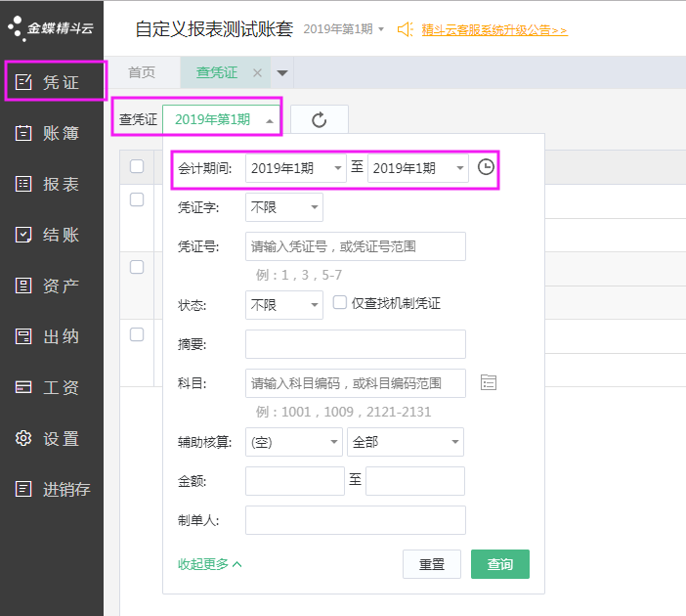Open the tab list dropdown arrow
This screenshot has height=616, width=686.
(282, 72)
